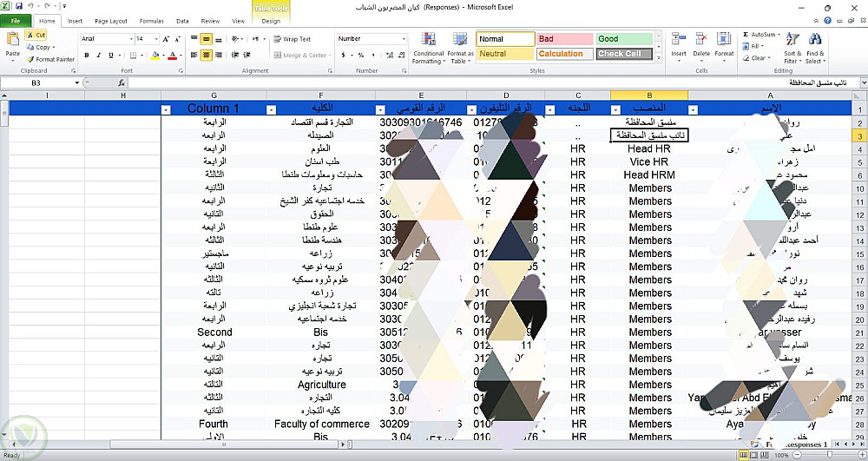Open filter dropdown for المنصب header
The width and height of the screenshot is (868, 461).
click(x=615, y=109)
